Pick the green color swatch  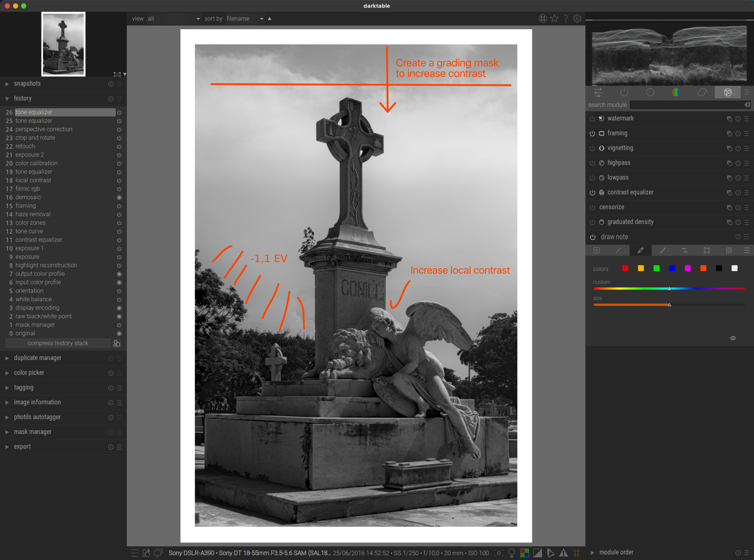(656, 268)
